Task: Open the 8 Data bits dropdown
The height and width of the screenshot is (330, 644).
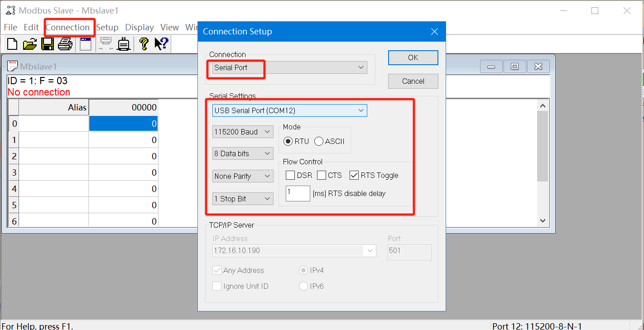Action: tap(243, 153)
